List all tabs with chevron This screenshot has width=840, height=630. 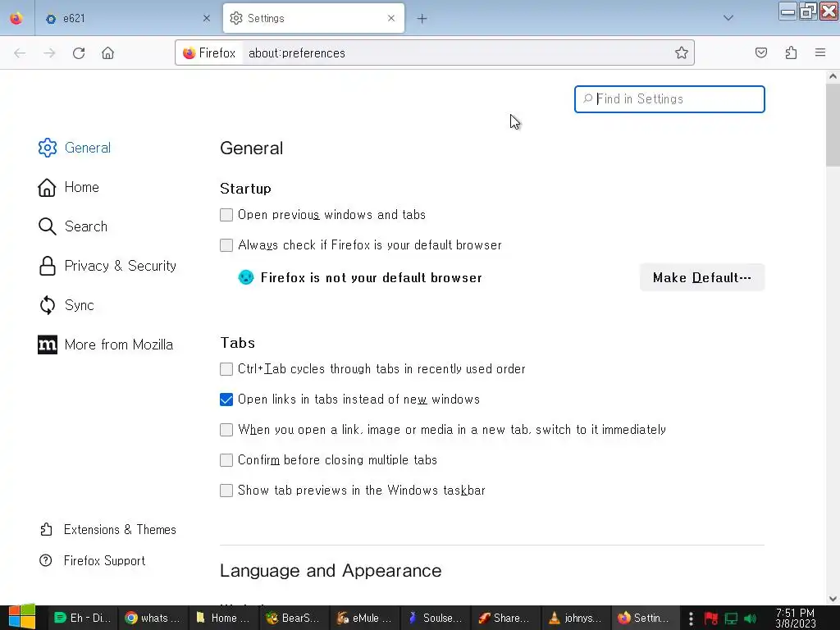tap(728, 18)
